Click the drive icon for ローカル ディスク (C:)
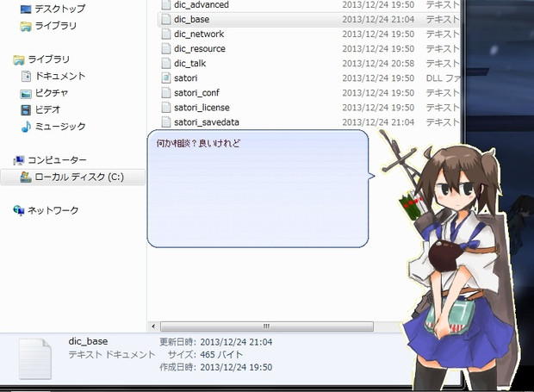The height and width of the screenshot is (392, 534). point(26,177)
